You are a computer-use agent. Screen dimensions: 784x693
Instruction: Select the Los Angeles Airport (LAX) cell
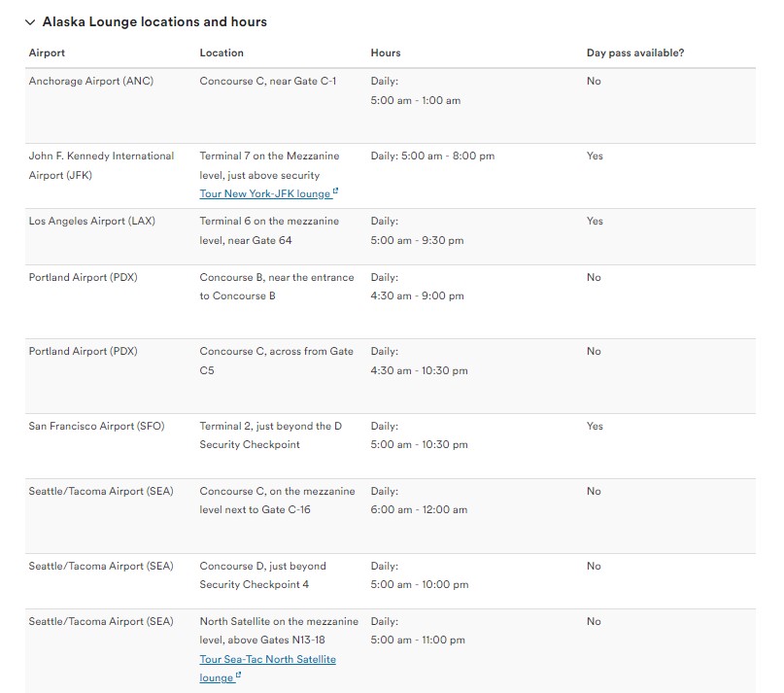pos(92,222)
